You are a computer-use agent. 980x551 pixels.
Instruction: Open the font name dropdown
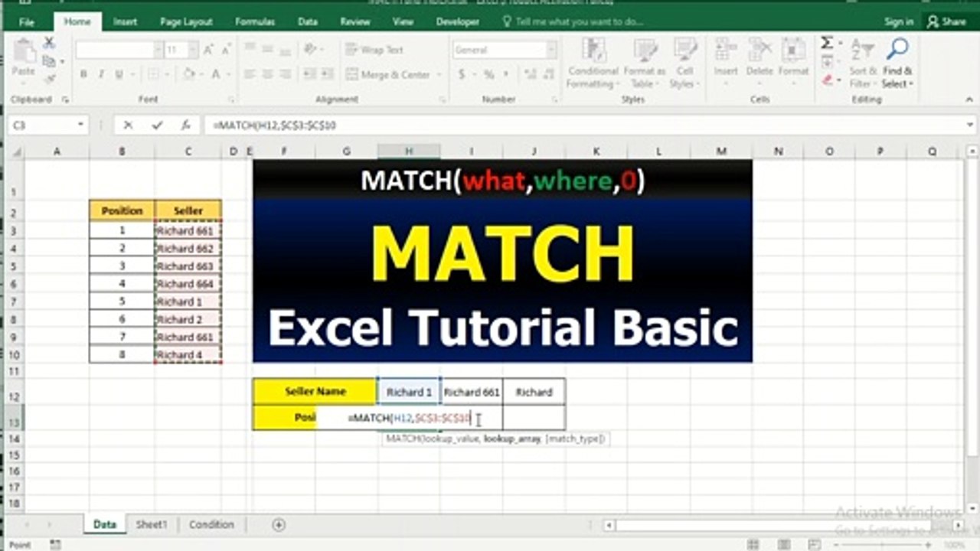pyautogui.click(x=158, y=51)
